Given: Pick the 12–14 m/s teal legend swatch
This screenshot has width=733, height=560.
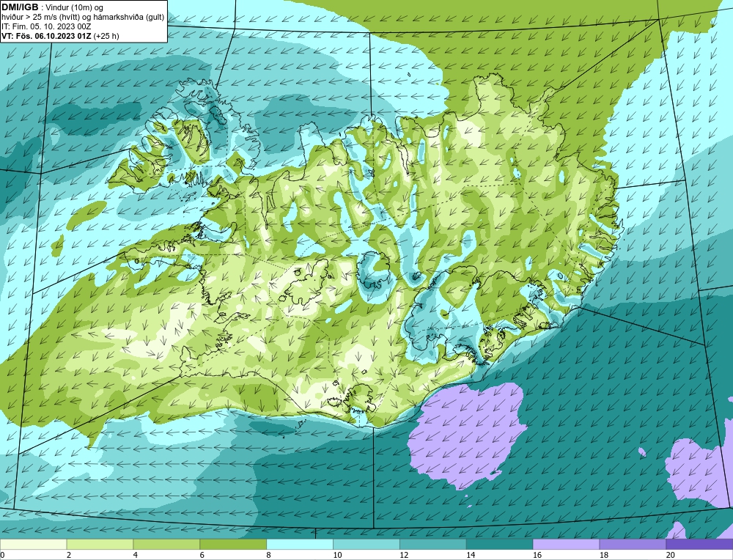Looking at the screenshot, I should [x=433, y=544].
